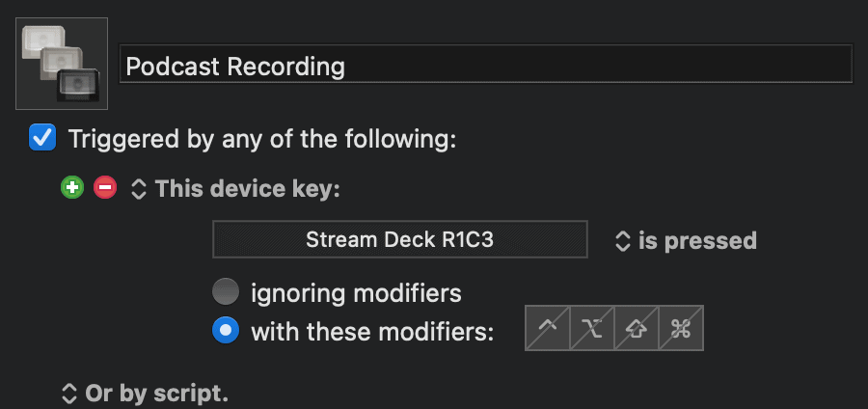The width and height of the screenshot is (868, 409).
Task: Open the chevron next to is pressed
Action: click(x=623, y=241)
